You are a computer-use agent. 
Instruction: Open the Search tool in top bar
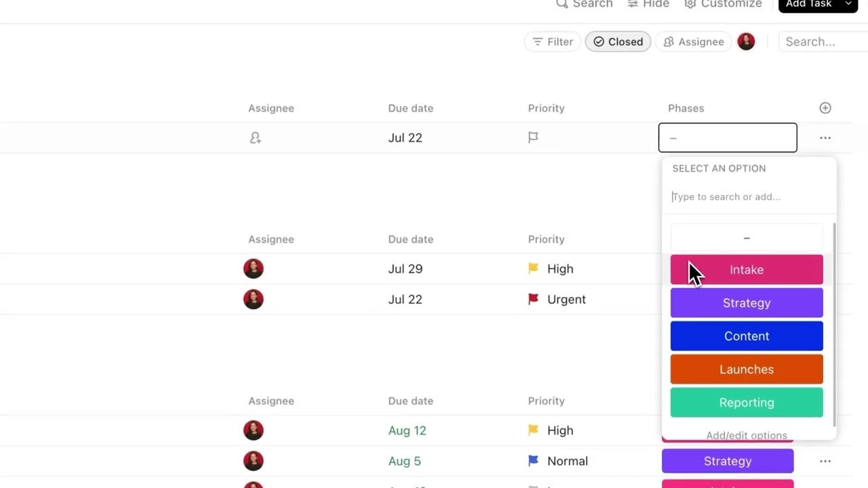coord(584,4)
